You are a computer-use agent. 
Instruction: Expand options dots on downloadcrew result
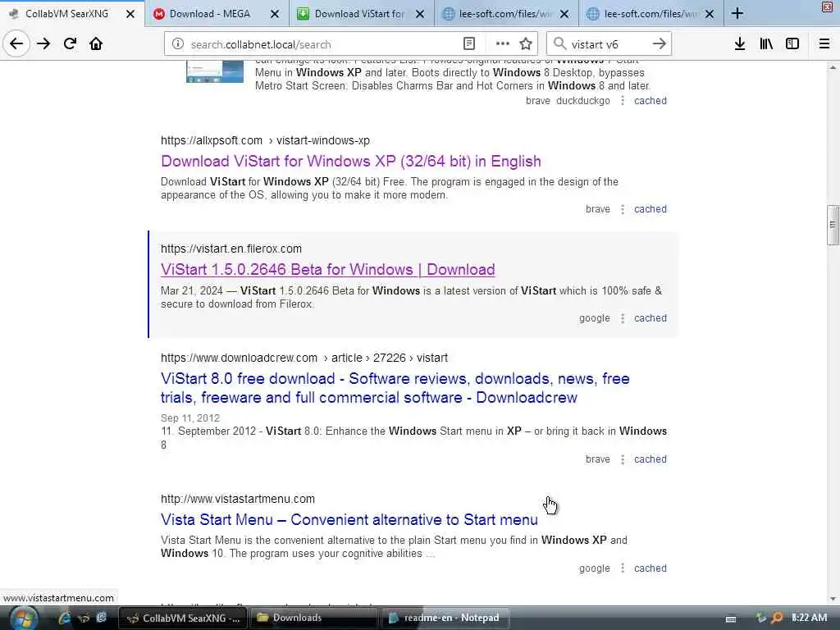coord(623,459)
